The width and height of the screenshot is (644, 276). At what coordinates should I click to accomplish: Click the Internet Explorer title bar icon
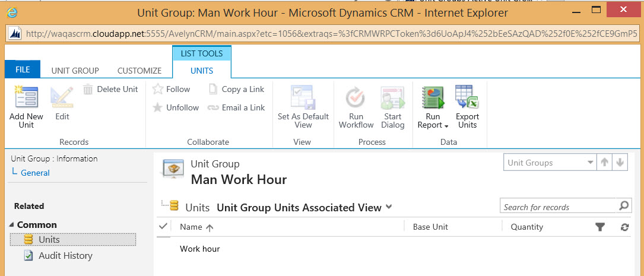click(12, 12)
